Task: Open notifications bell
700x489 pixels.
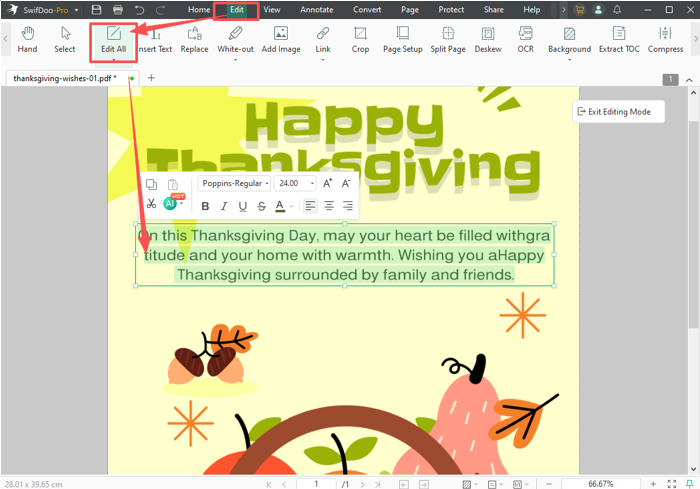Action: tap(617, 9)
